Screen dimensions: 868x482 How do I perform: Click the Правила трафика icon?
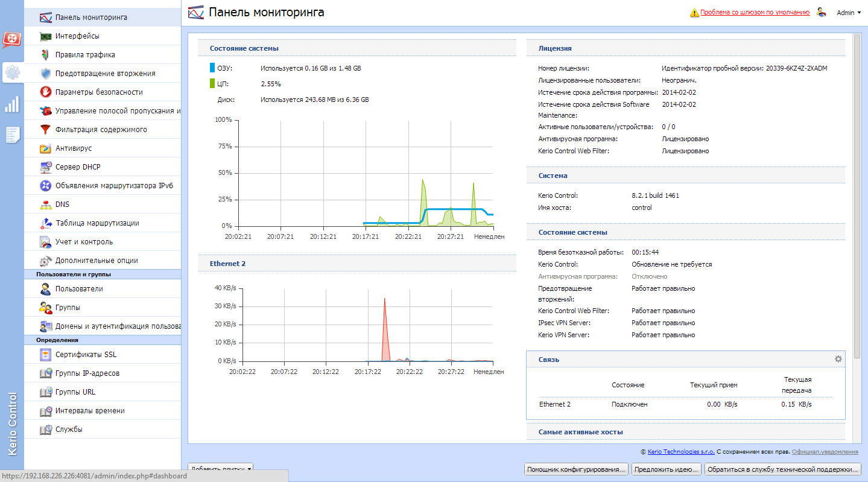[x=46, y=54]
